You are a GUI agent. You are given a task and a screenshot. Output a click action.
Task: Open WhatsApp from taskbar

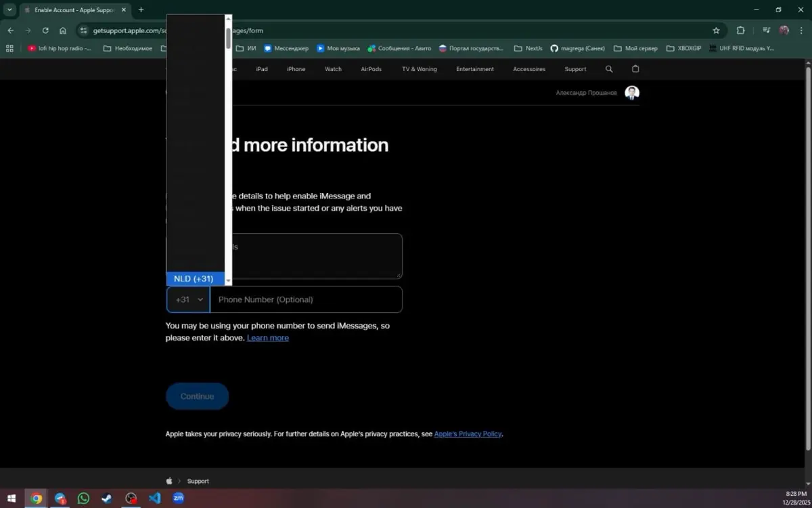[83, 499]
